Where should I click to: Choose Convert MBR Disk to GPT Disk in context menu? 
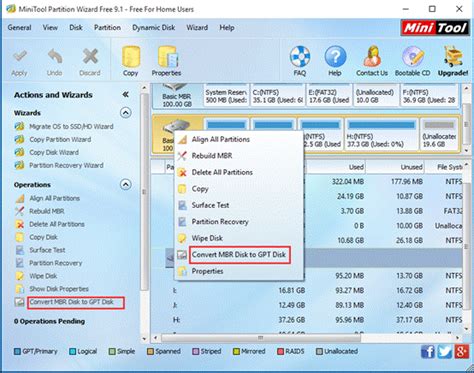pyautogui.click(x=239, y=255)
